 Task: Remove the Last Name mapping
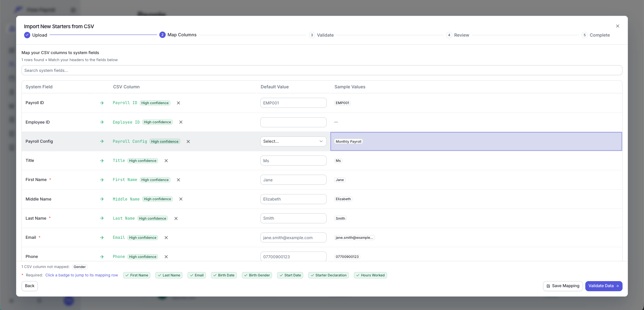click(x=176, y=219)
